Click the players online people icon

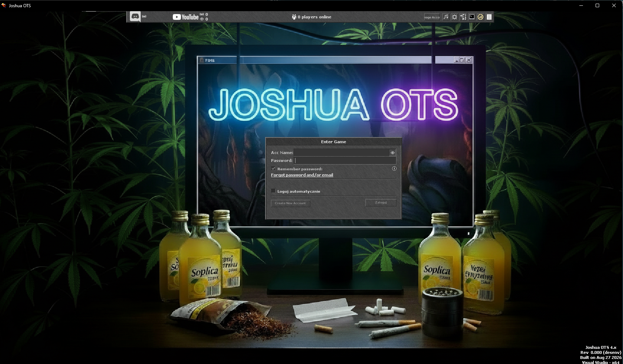pos(294,17)
